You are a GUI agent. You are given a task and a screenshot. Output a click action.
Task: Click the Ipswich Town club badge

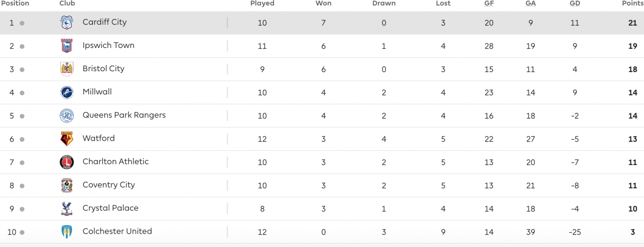[67, 46]
